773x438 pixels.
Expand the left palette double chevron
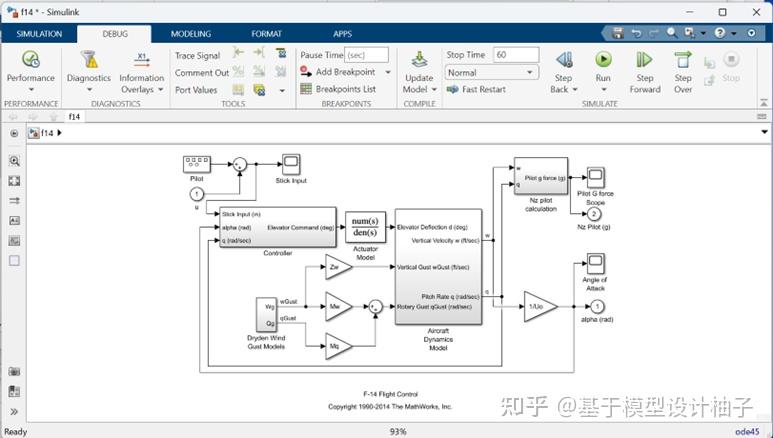pos(14,411)
